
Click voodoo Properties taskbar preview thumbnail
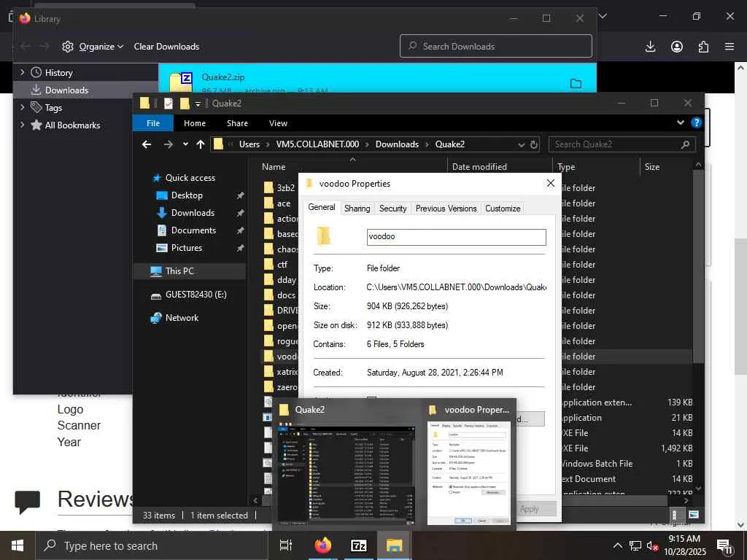[469, 473]
